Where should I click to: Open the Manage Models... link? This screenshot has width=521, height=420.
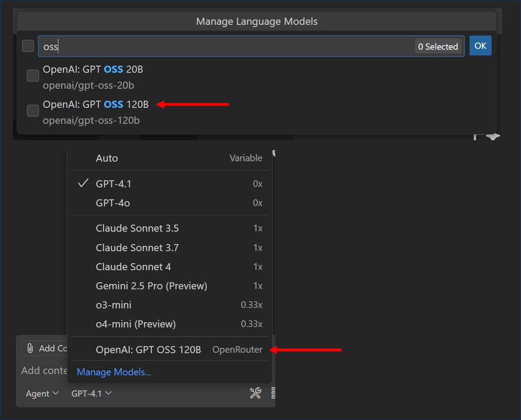tap(114, 372)
